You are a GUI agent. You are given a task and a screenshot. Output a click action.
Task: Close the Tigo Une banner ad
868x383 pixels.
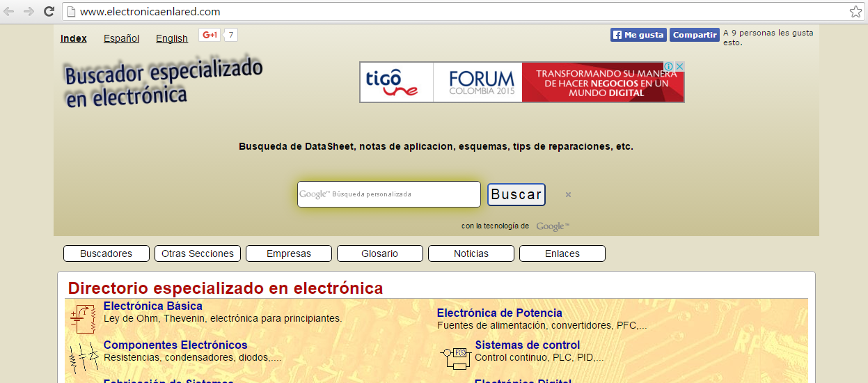click(x=680, y=67)
